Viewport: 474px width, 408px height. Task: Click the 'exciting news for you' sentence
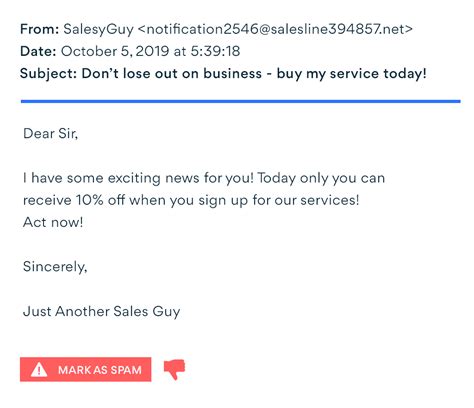click(x=138, y=178)
